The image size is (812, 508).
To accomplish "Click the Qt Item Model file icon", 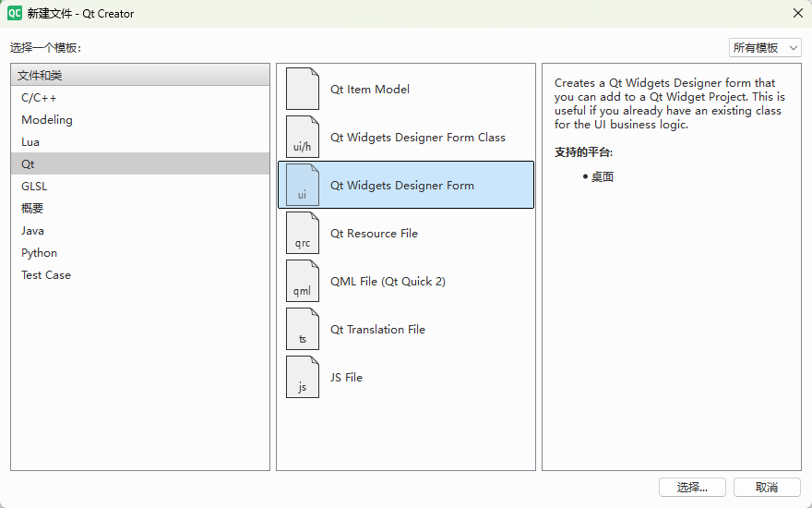I will (303, 89).
